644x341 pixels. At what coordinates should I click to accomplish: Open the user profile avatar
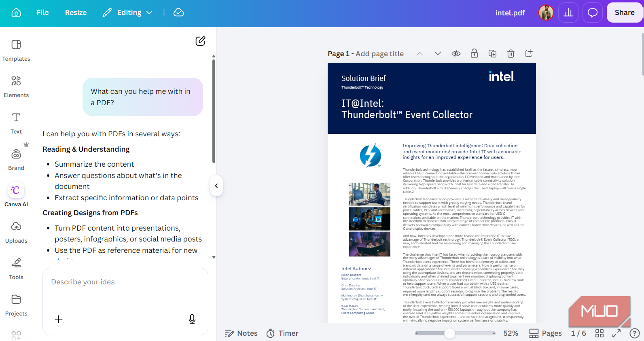546,13
